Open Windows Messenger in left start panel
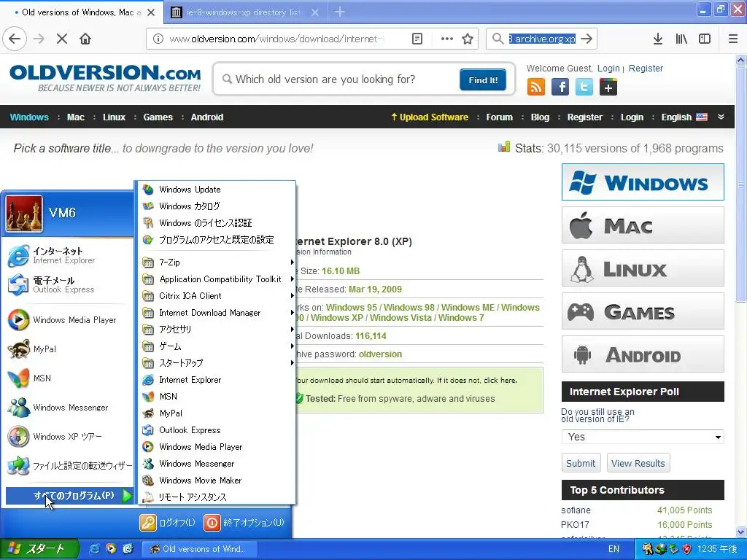This screenshot has width=747, height=560. [x=66, y=408]
